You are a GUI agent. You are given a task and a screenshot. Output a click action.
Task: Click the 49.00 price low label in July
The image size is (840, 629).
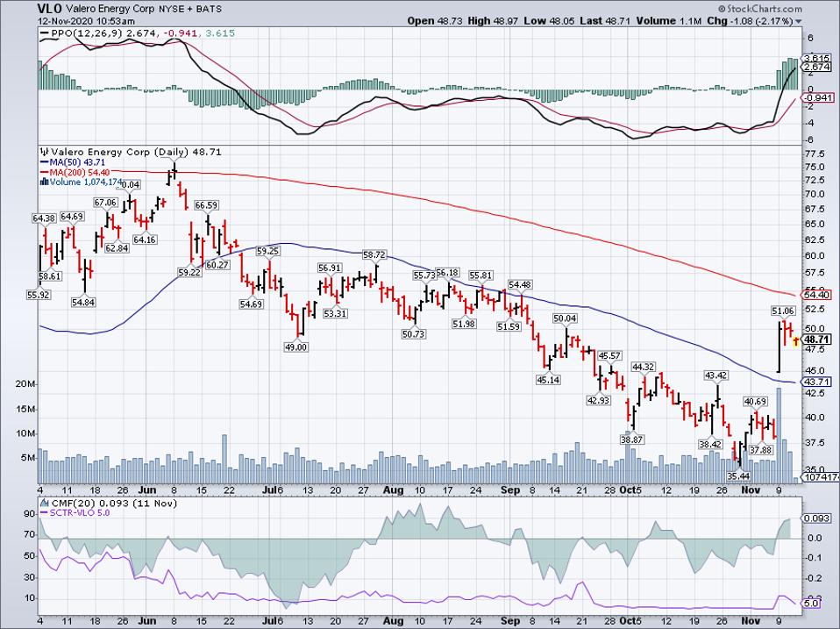(x=295, y=347)
